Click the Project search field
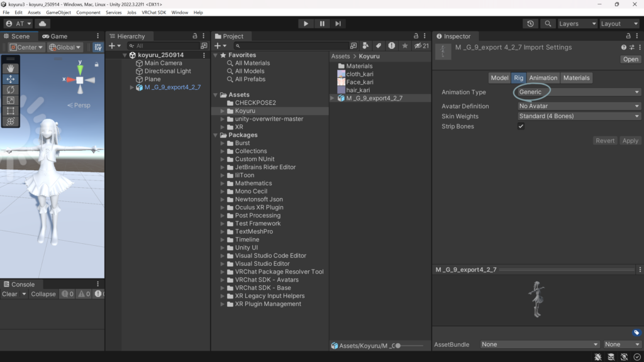The width and height of the screenshot is (644, 362). tap(289, 46)
